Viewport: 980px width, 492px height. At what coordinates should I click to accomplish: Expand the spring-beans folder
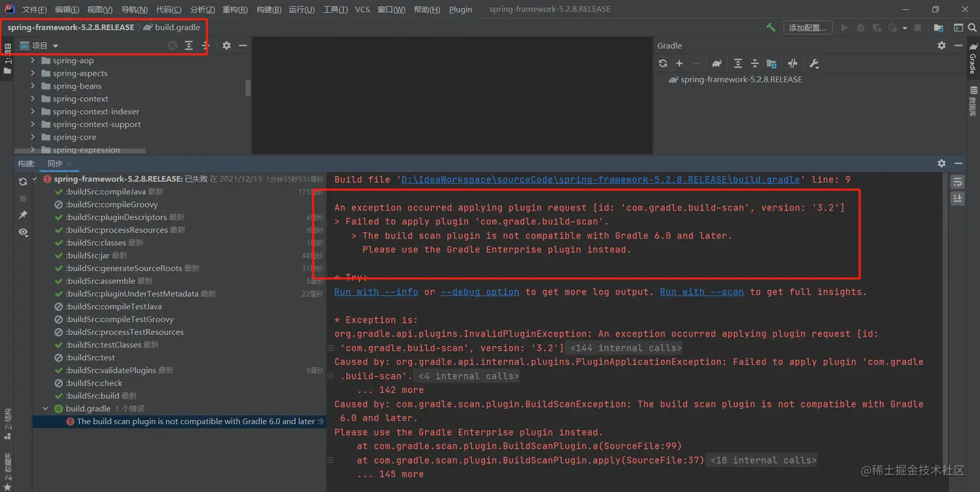32,86
